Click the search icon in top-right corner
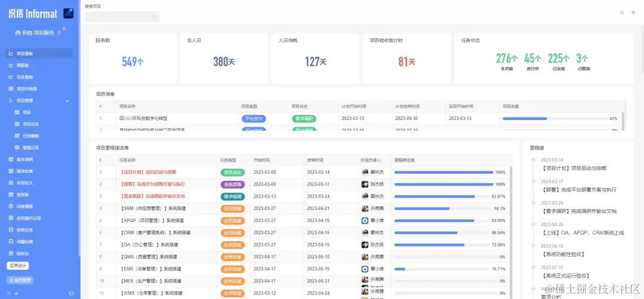This screenshot has height=299, width=644. pos(622,13)
